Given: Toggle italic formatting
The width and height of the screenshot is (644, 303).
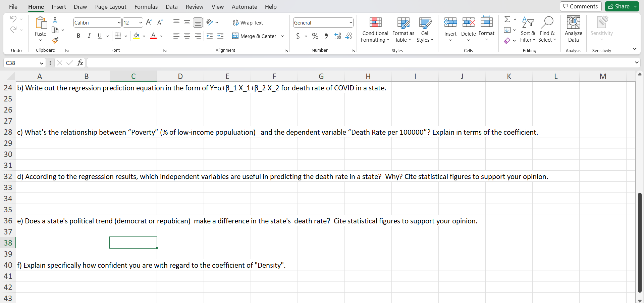Looking at the screenshot, I should pos(89,36).
